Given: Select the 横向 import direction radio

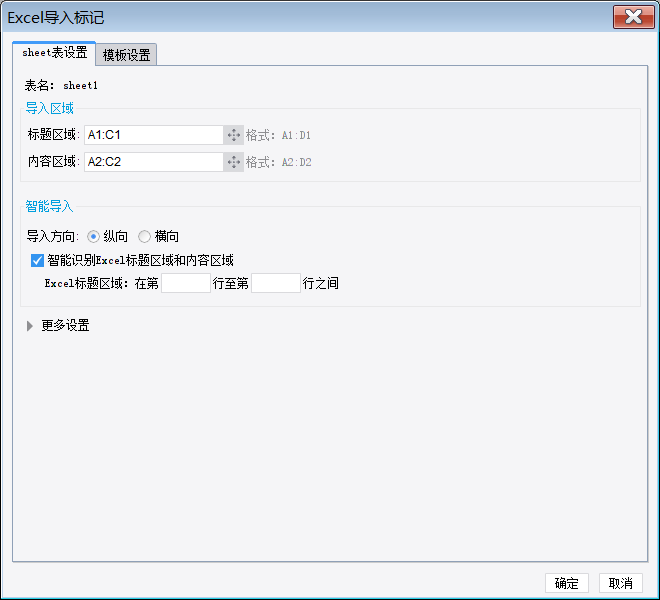Looking at the screenshot, I should pyautogui.click(x=144, y=237).
